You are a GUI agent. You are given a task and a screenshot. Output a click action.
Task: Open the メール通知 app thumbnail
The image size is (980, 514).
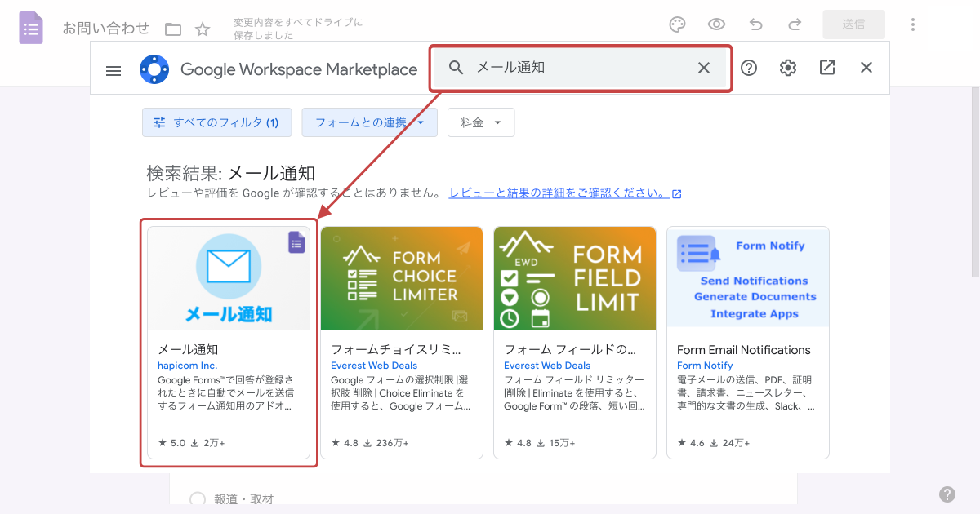click(x=229, y=278)
